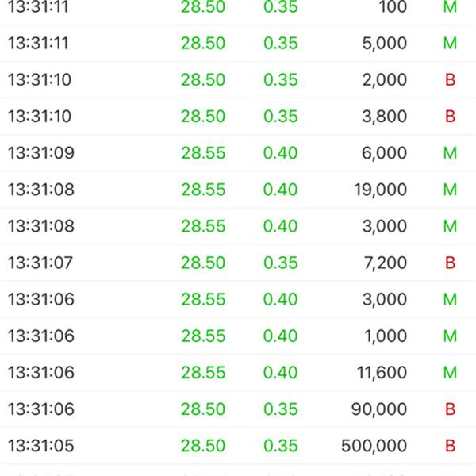Click the 100 volume value at top
Viewport: 476px width, 476px height.
point(393,6)
